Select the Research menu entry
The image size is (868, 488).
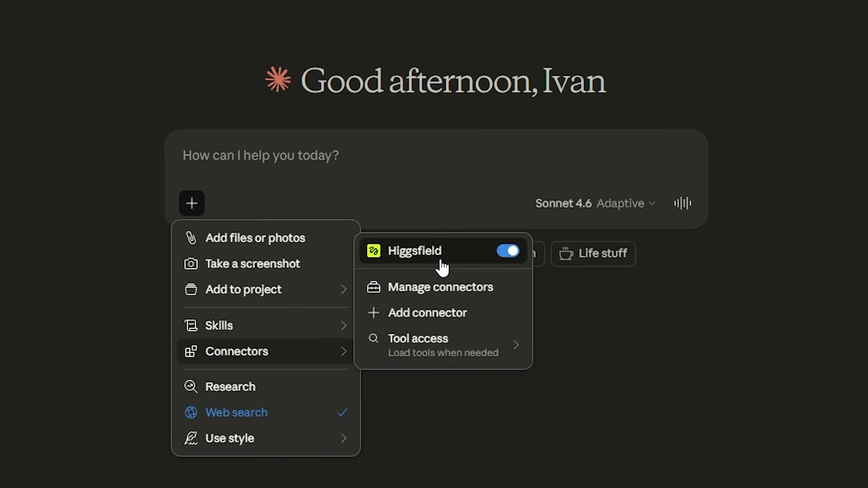pos(265,387)
